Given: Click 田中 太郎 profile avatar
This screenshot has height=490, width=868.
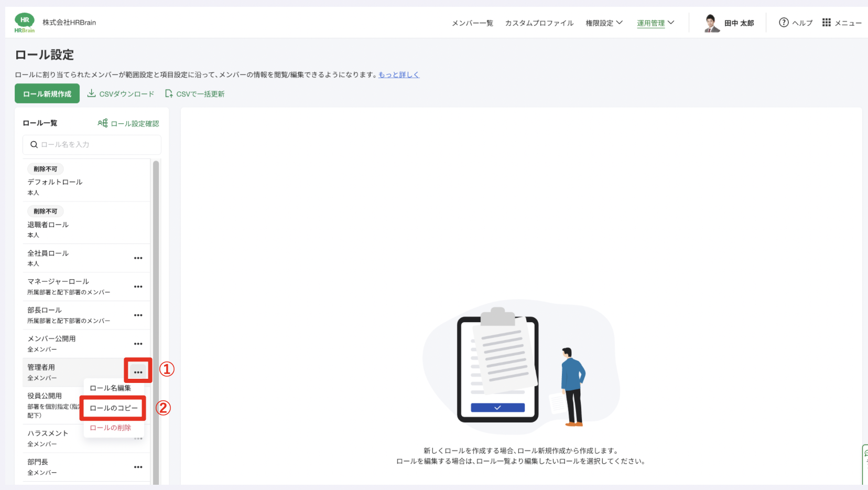Looking at the screenshot, I should coord(712,23).
